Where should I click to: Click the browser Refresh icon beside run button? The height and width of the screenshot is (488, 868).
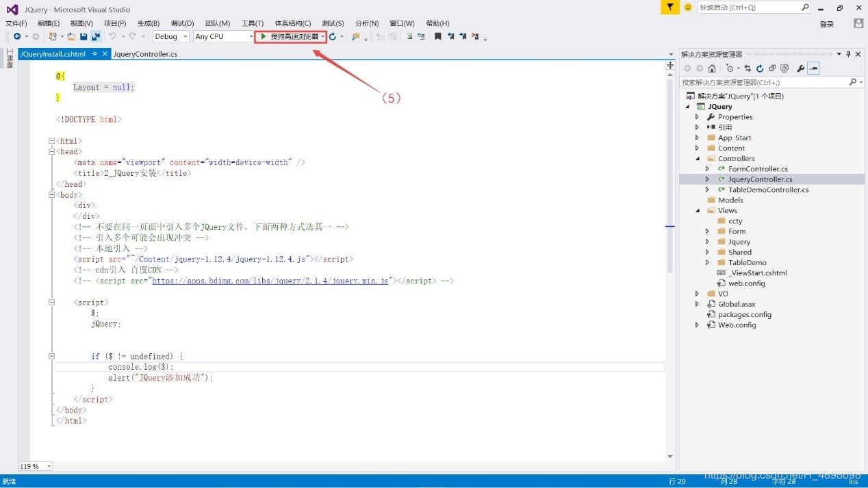point(333,36)
